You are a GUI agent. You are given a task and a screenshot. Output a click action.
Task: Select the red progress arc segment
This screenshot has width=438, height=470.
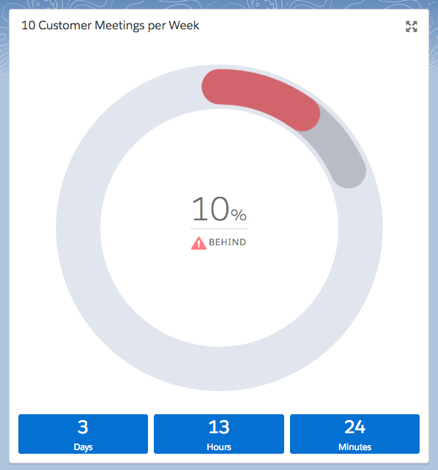pos(261,97)
